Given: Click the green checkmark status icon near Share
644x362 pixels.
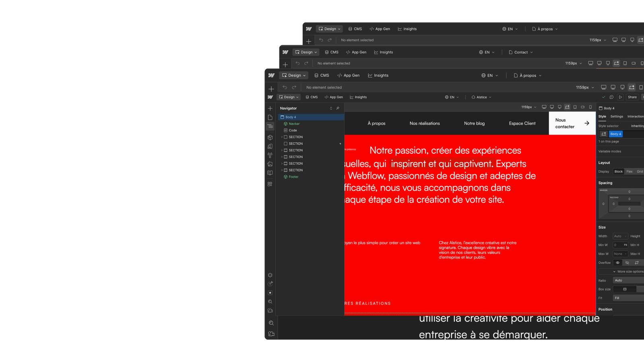Looking at the screenshot, I should click(x=603, y=97).
